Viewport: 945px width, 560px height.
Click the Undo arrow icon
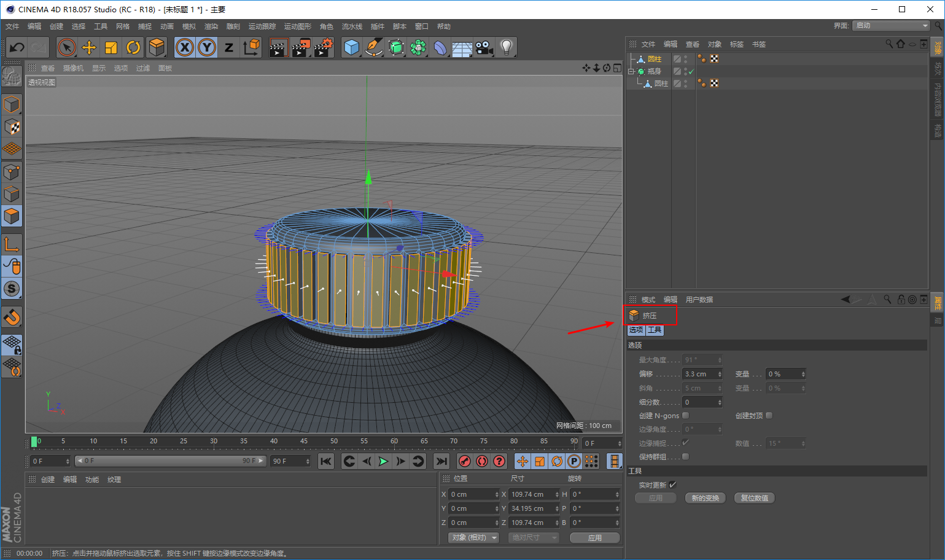(x=17, y=47)
